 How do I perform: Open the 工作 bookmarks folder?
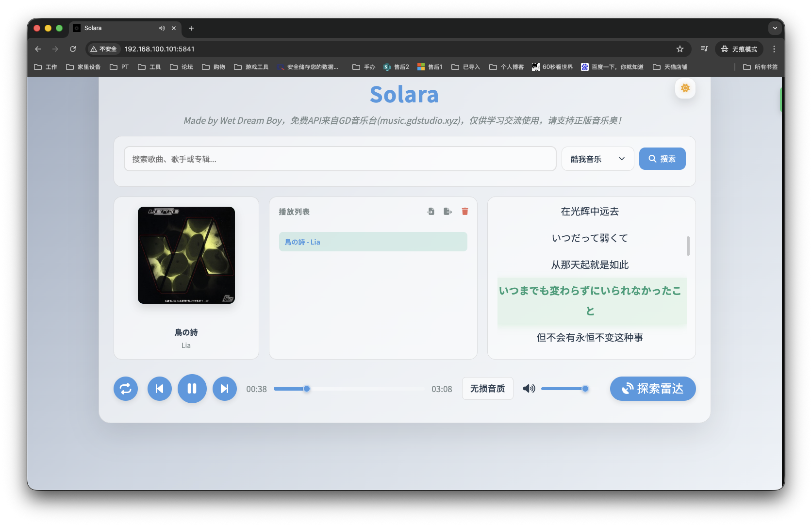[45, 66]
